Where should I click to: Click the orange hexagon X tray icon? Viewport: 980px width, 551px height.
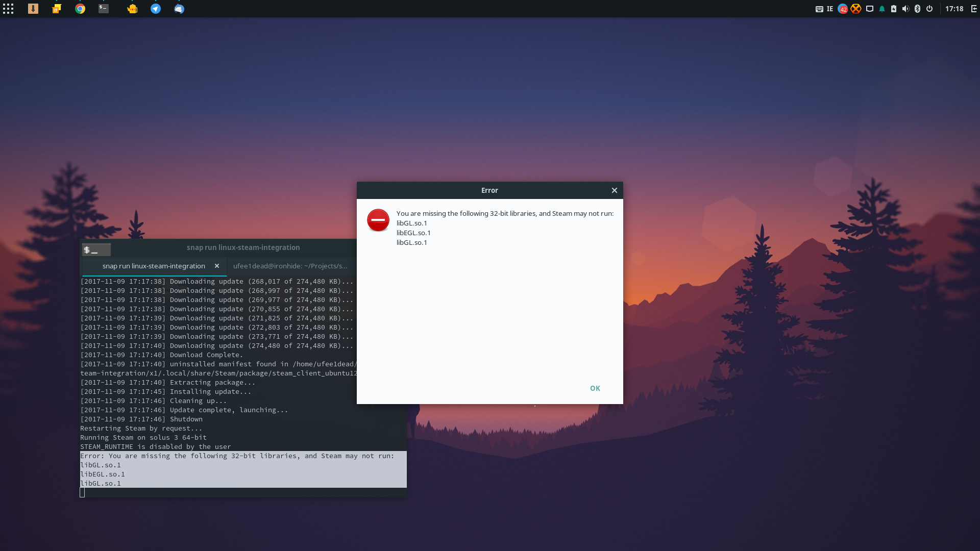856,9
